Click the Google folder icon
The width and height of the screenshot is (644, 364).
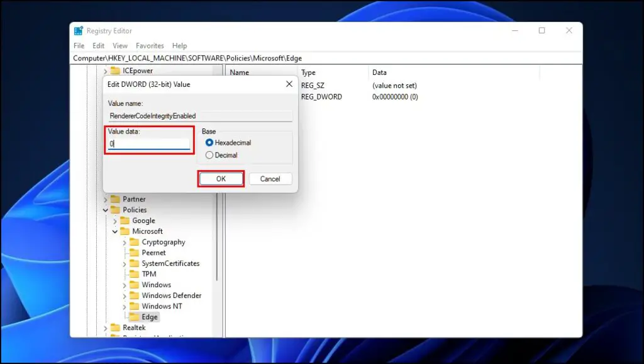pyautogui.click(x=125, y=220)
